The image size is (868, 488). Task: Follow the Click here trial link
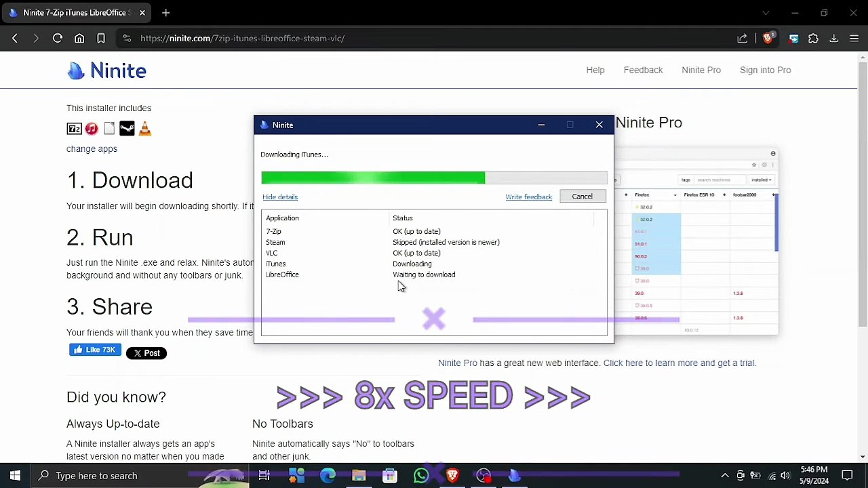679,363
